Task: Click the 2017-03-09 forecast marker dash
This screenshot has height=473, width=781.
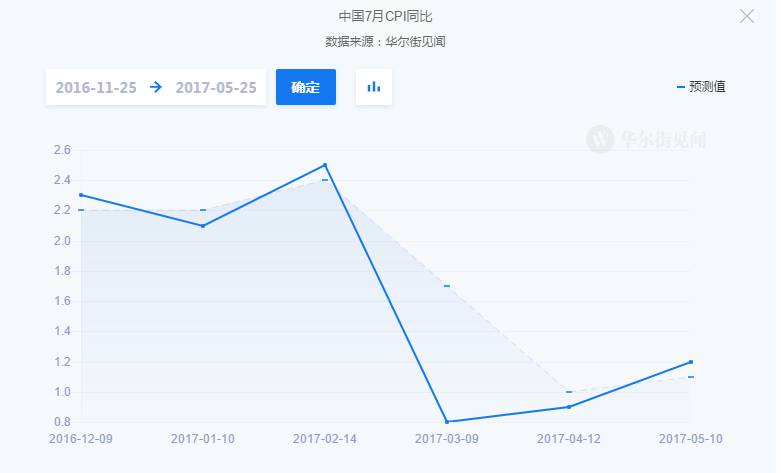Action: [447, 286]
